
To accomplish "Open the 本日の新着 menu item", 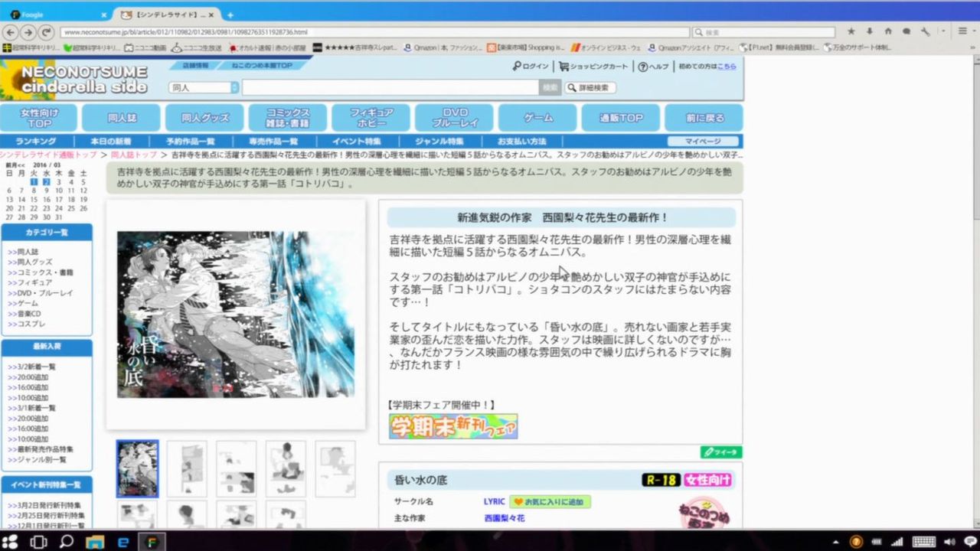I will click(110, 142).
